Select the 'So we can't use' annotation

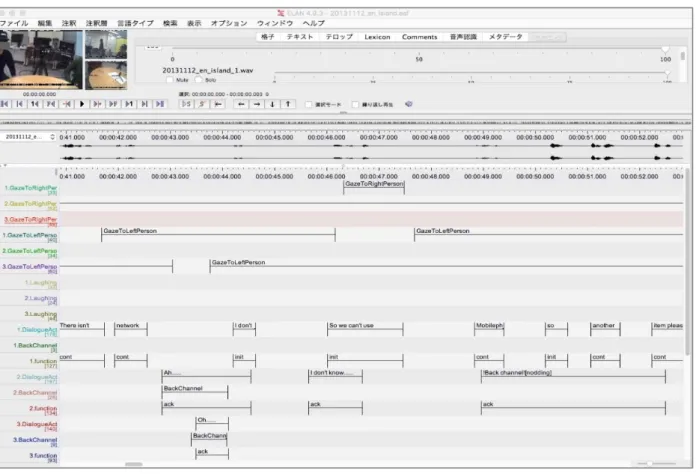[365, 328]
